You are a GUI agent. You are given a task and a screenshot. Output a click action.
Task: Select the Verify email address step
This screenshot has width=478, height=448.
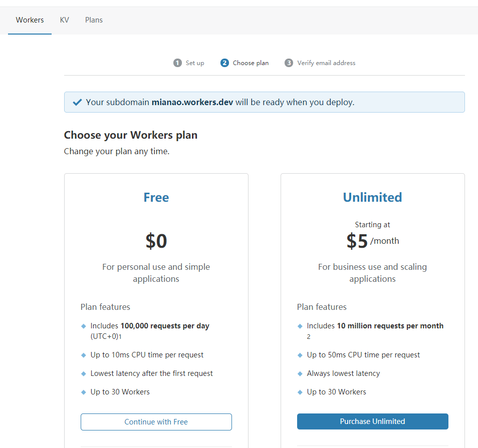[326, 63]
